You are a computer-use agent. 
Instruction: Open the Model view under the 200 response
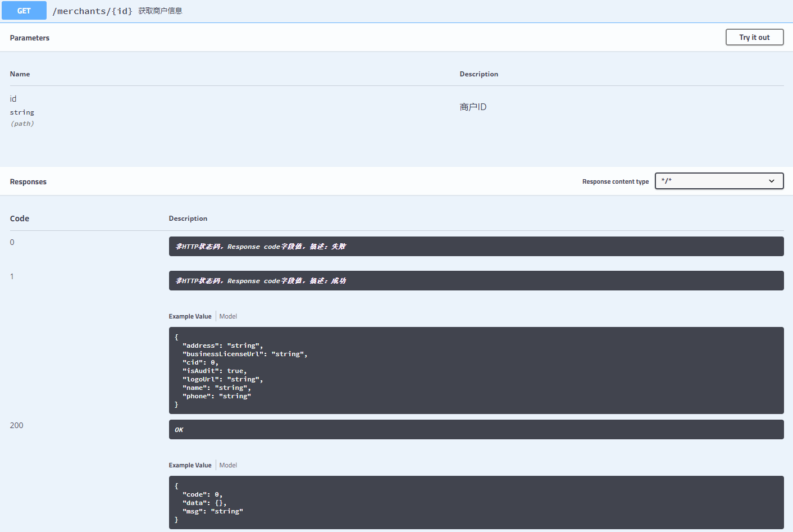pyautogui.click(x=228, y=465)
